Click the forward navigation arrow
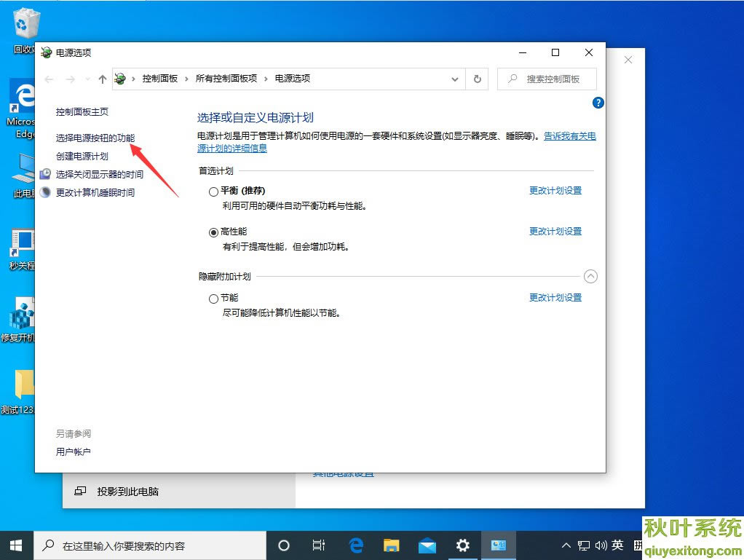This screenshot has height=560, width=744. coord(70,79)
